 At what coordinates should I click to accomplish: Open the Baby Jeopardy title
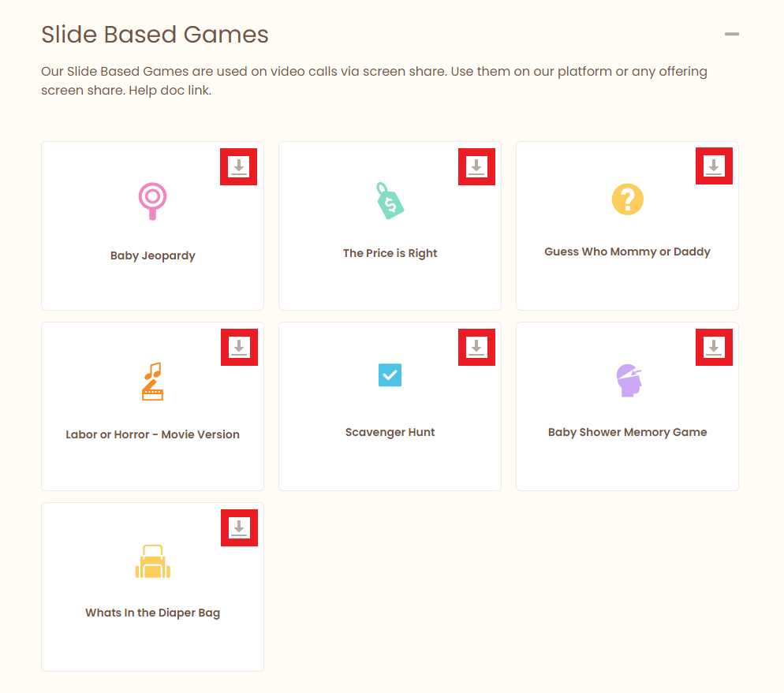(152, 255)
